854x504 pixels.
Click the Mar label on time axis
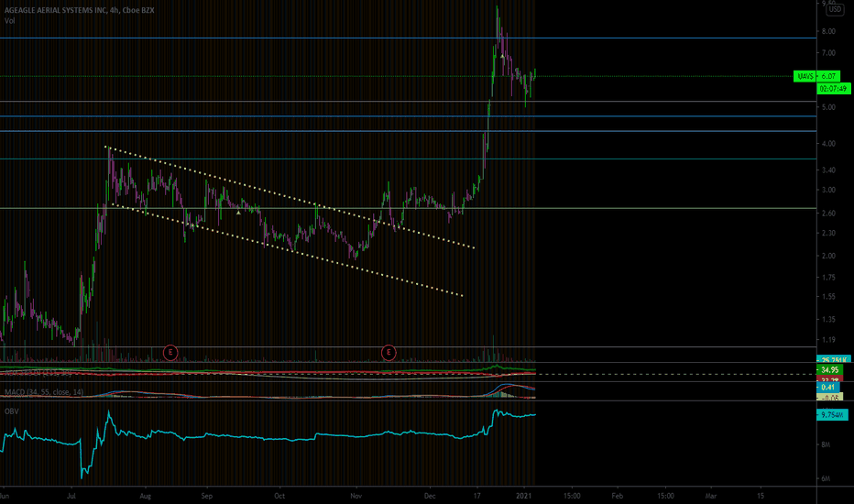711,496
